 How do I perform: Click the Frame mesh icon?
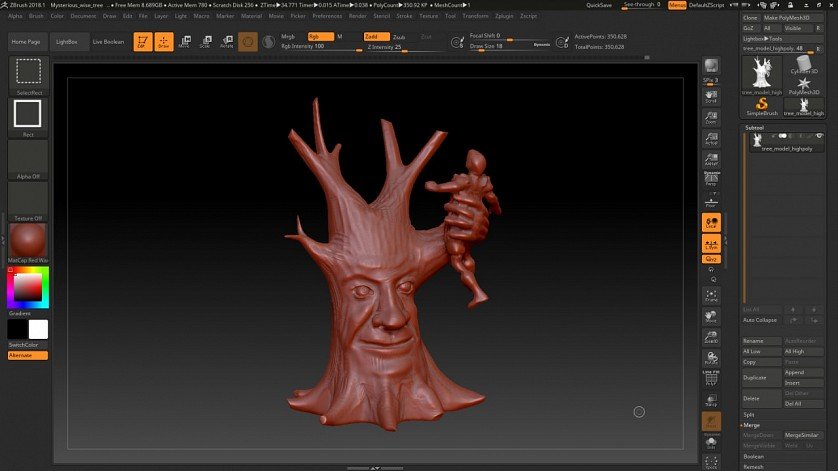[x=711, y=296]
